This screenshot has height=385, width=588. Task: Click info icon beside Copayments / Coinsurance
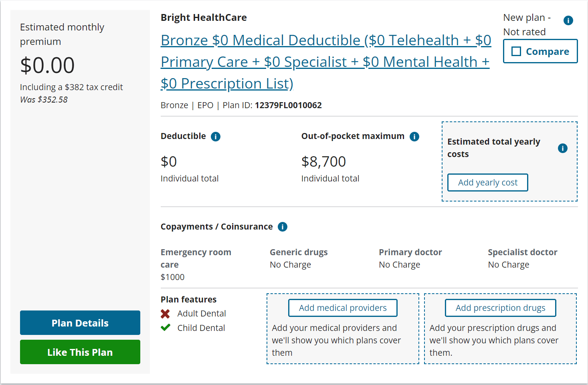[x=283, y=227]
